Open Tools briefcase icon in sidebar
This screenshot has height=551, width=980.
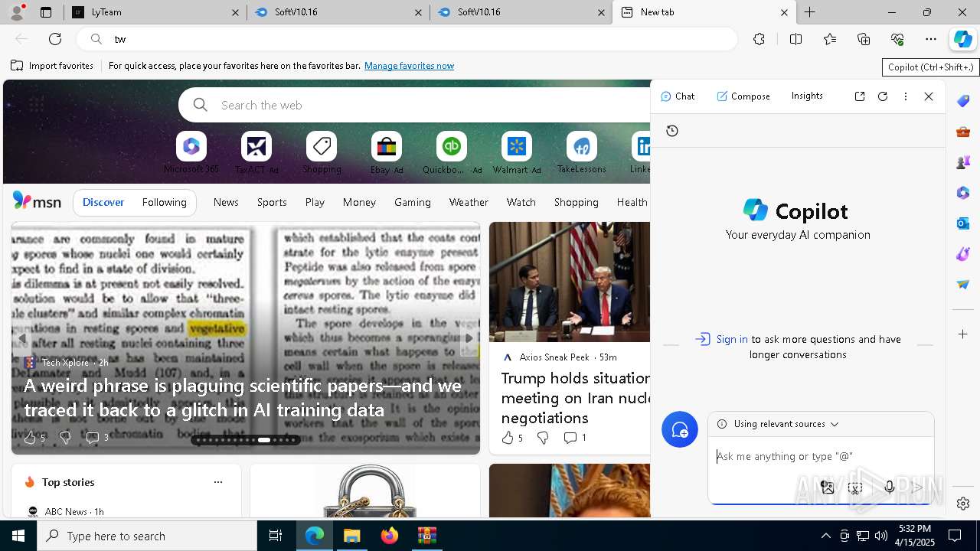(963, 132)
